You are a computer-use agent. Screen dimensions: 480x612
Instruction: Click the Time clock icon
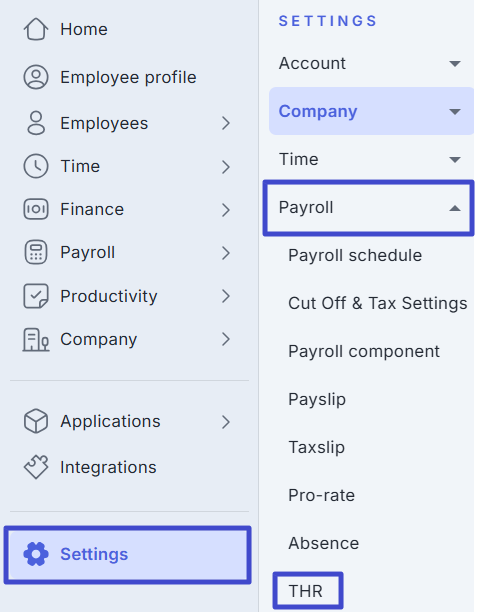coord(36,166)
